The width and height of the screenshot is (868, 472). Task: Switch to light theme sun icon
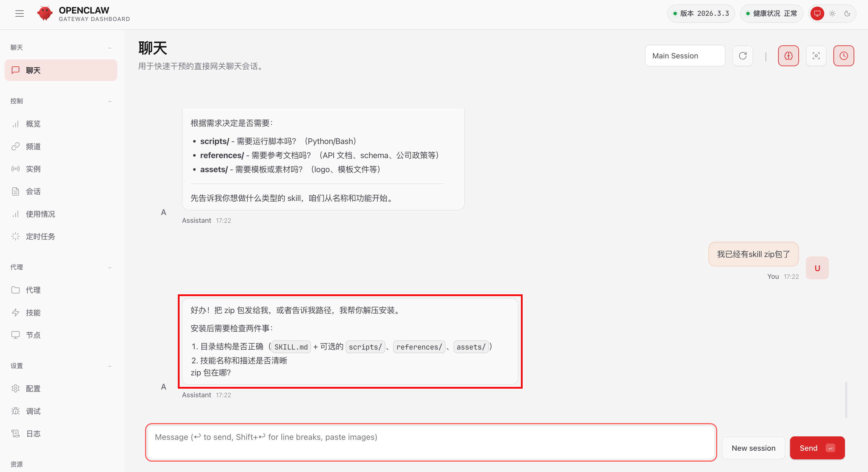[x=832, y=14]
